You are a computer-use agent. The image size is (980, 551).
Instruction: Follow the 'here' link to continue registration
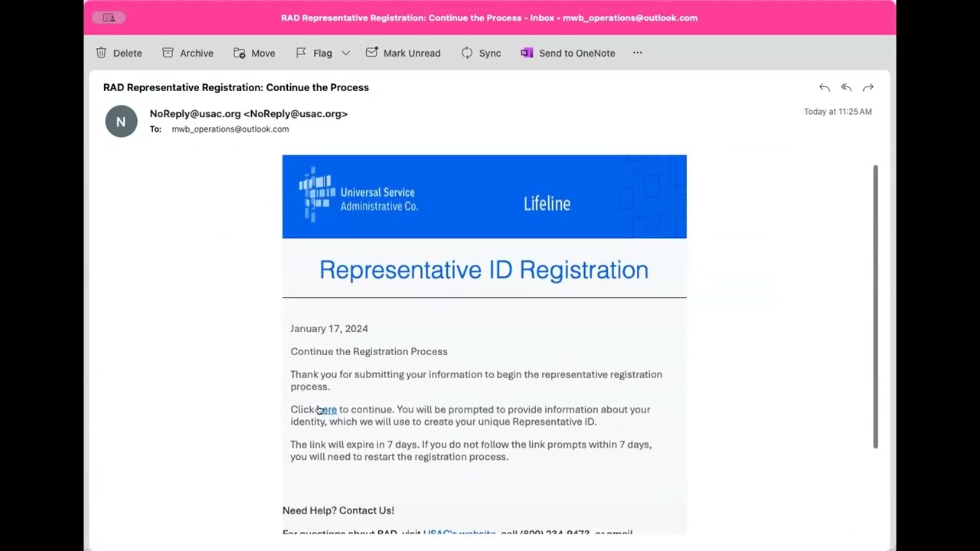click(327, 409)
